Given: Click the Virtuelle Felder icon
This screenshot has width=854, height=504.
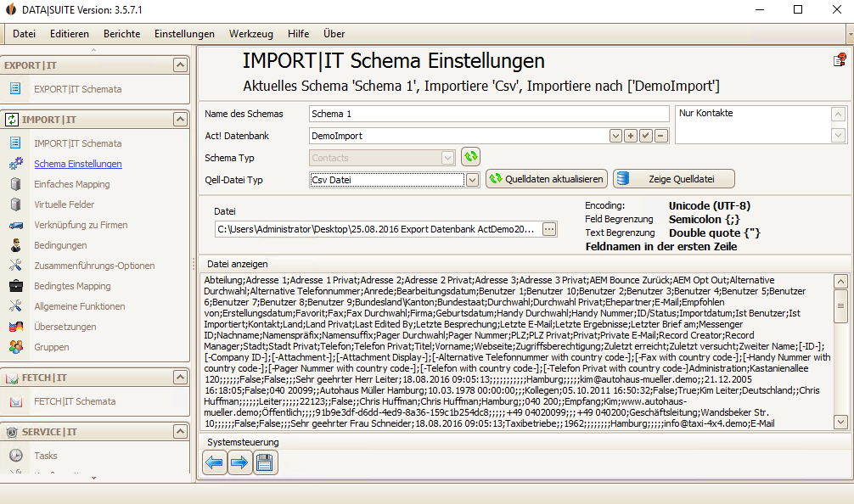Looking at the screenshot, I should pos(16,204).
